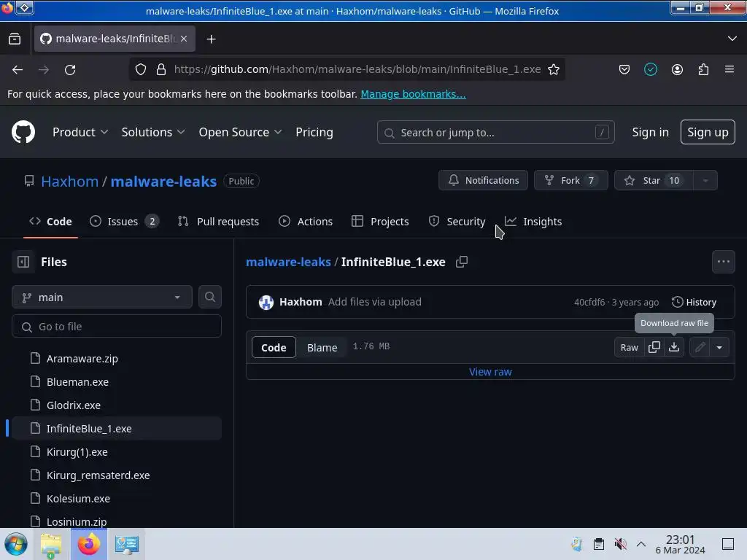
Task: Select the Blame view
Action: click(322, 348)
